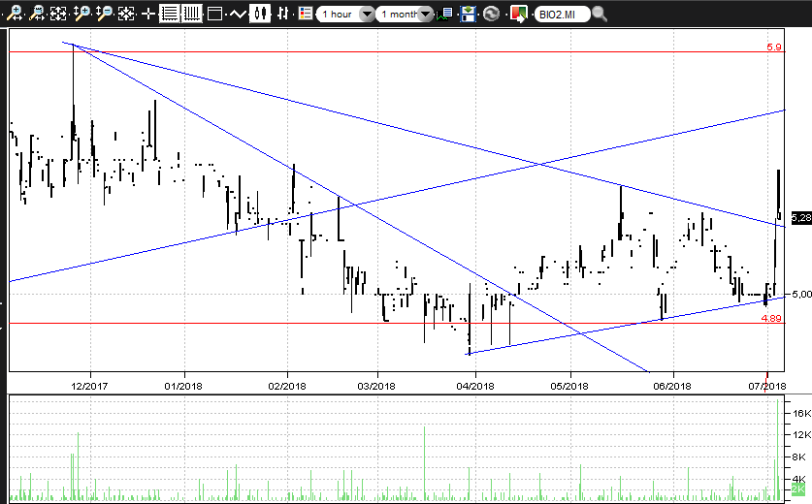Save the chart with floppy icon
Image resolution: width=812 pixels, height=504 pixels.
[469, 14]
